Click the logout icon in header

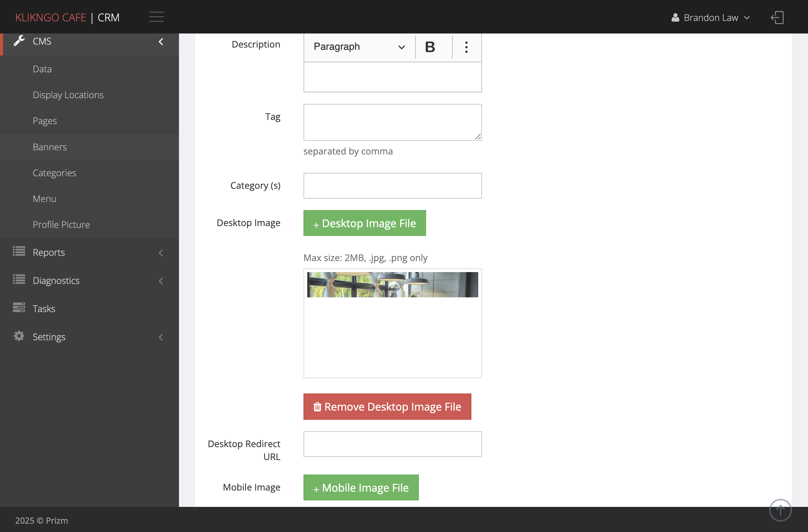click(x=777, y=18)
